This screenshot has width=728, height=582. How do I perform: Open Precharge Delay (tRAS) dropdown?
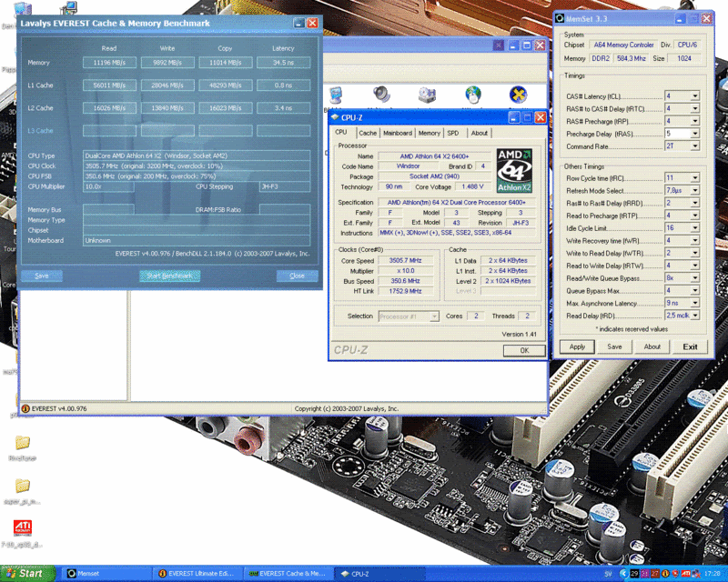point(694,134)
